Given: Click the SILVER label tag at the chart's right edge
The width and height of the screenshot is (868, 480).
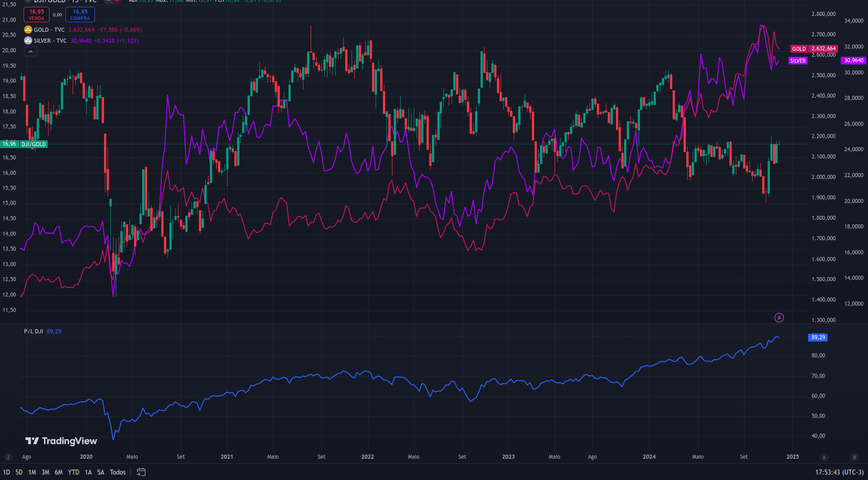Looking at the screenshot, I should pyautogui.click(x=798, y=61).
